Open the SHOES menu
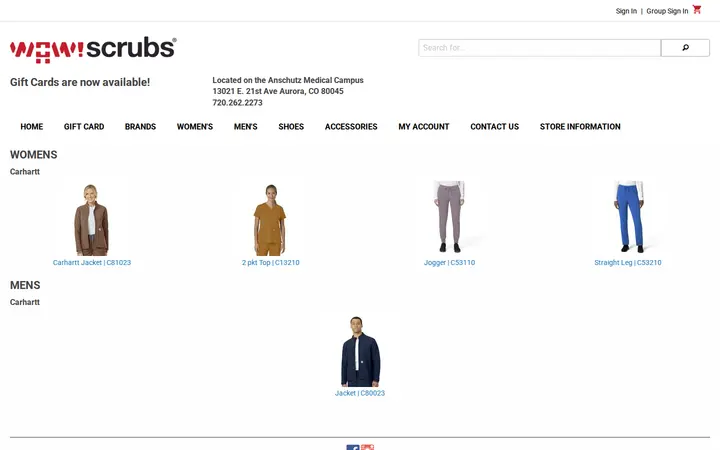The image size is (720, 450). [x=291, y=127]
